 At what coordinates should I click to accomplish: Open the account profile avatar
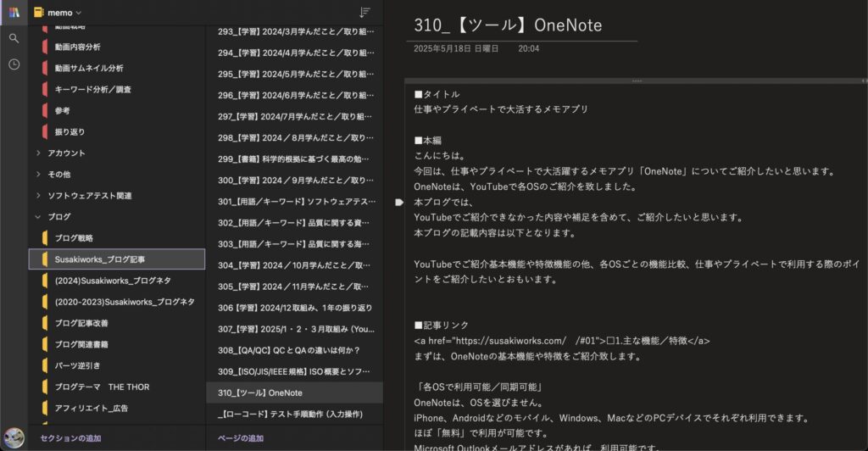pos(14,437)
